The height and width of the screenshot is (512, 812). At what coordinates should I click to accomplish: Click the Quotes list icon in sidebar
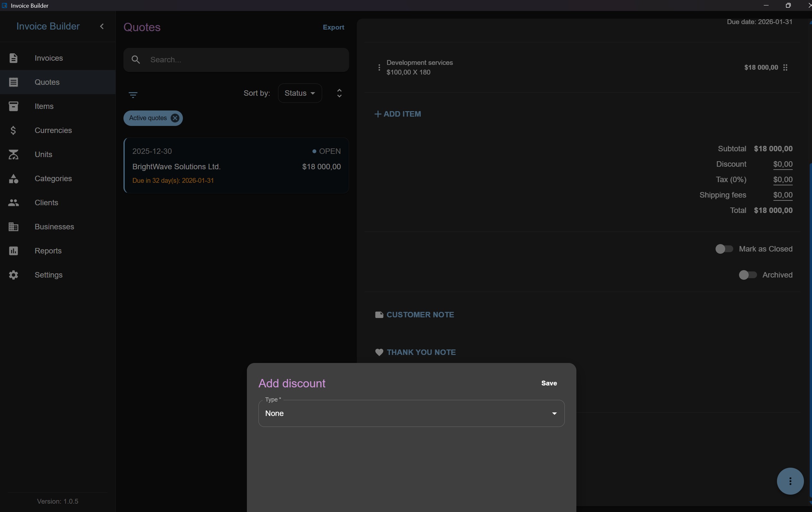(13, 82)
